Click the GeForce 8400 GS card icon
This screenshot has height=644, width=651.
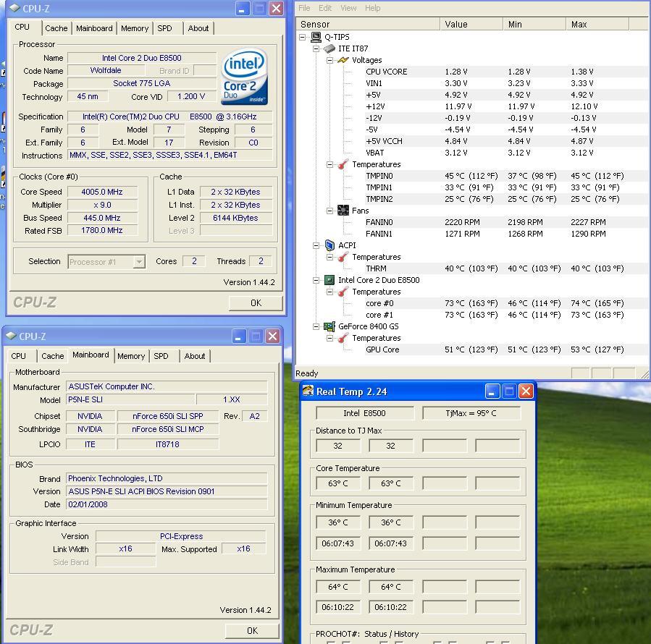(x=329, y=326)
